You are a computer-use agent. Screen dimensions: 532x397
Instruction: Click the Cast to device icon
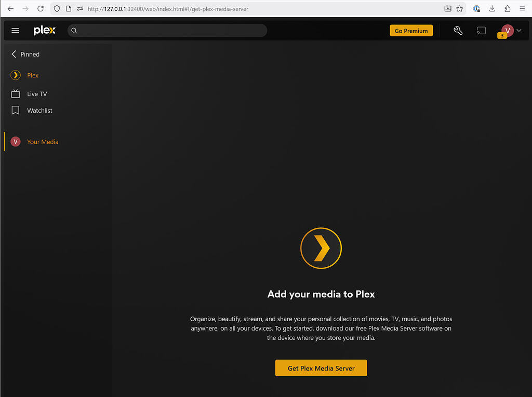tap(481, 30)
